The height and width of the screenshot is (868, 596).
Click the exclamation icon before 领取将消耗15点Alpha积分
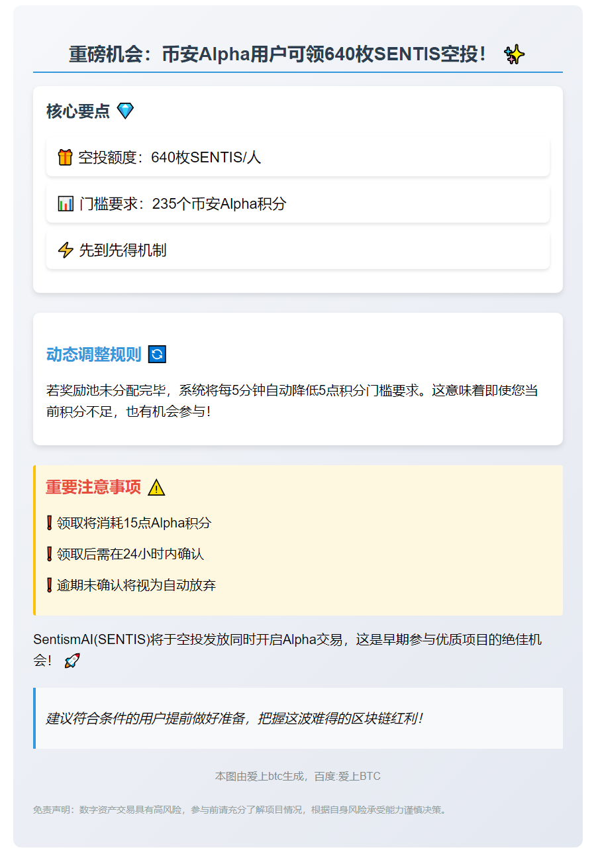point(48,522)
